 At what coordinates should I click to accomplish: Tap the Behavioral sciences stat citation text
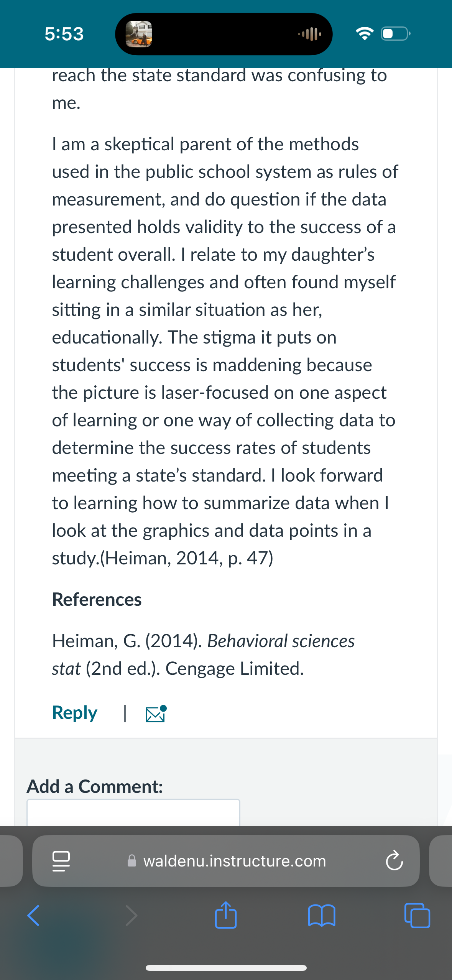tap(204, 654)
